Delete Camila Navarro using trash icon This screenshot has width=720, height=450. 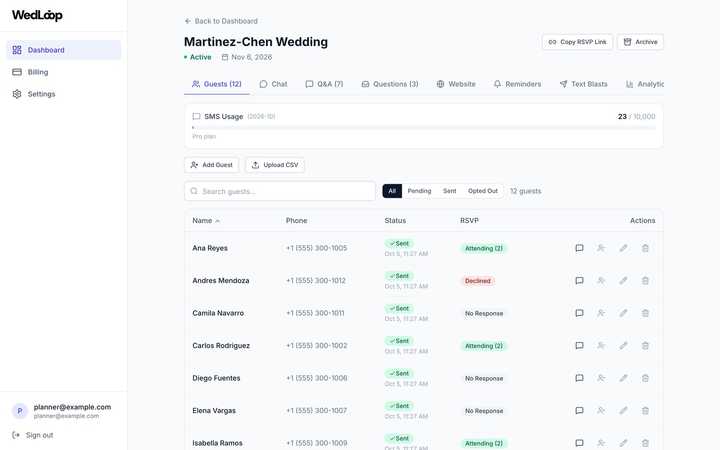645,313
